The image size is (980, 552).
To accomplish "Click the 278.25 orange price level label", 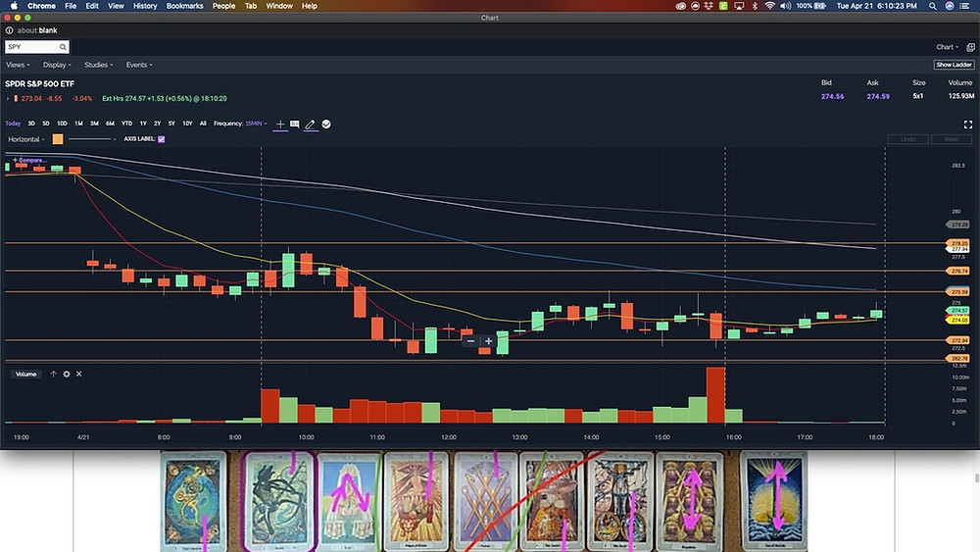I will pyautogui.click(x=958, y=243).
